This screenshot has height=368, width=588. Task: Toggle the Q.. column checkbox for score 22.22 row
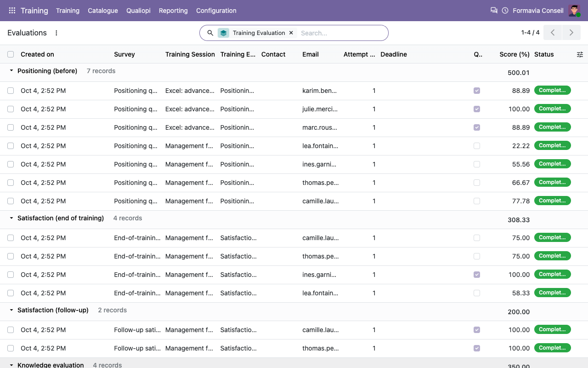[x=477, y=146]
